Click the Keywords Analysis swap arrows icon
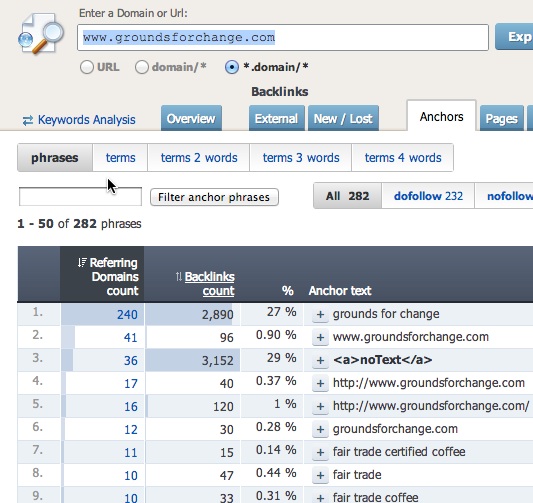This screenshot has width=533, height=503. (28, 120)
